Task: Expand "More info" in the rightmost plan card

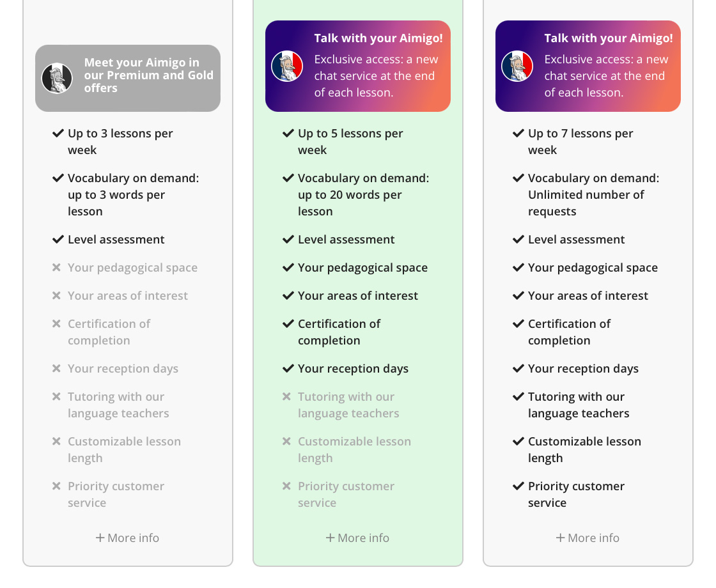Action: tap(588, 538)
